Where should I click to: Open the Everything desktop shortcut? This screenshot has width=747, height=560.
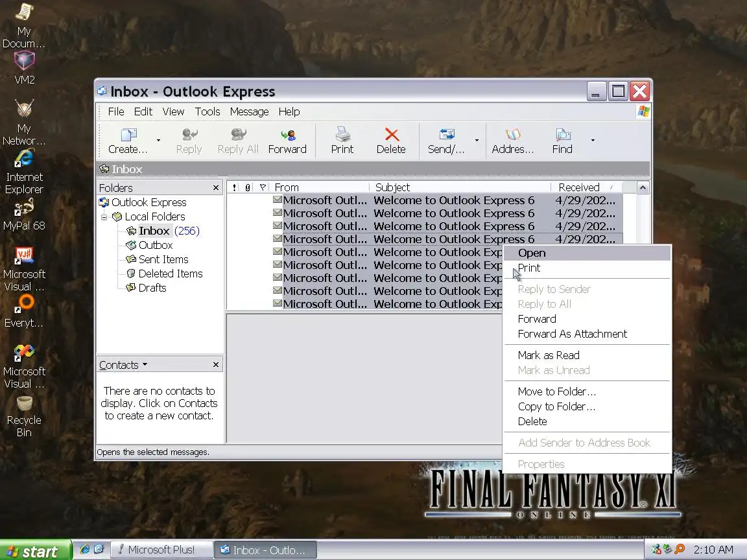24,312
